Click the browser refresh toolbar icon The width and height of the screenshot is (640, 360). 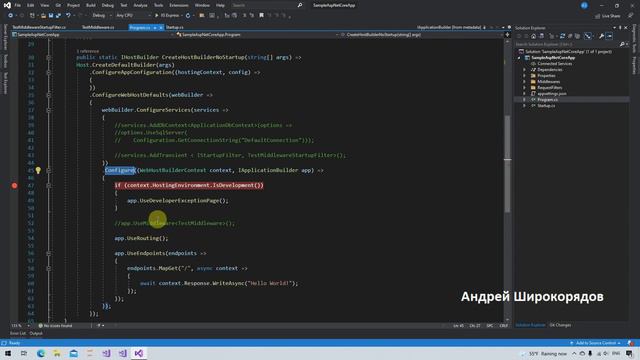[x=188, y=16]
